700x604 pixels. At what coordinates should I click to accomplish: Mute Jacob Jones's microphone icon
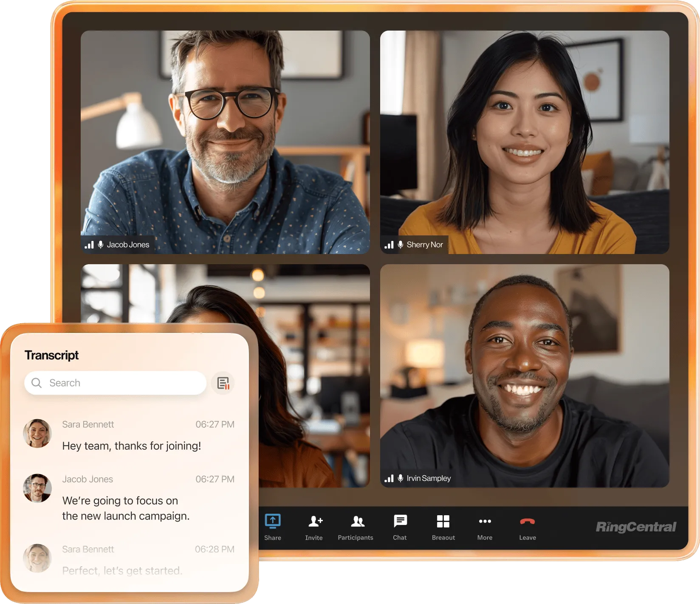[x=101, y=244]
